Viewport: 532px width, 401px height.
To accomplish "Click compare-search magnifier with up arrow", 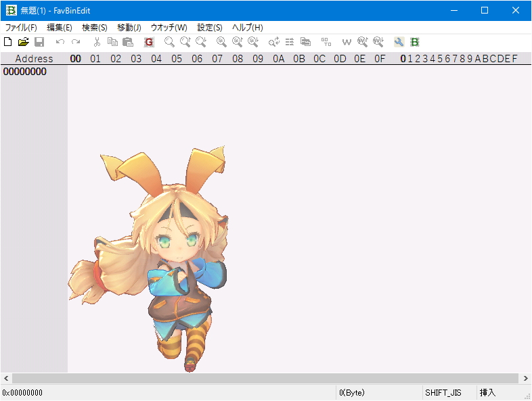I will [238, 42].
